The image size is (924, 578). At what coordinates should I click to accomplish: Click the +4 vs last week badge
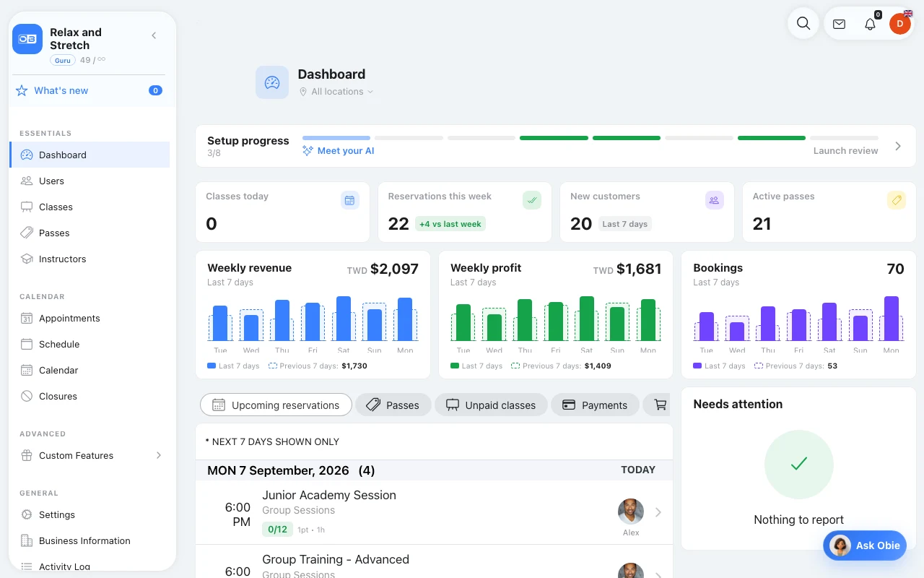[450, 224]
